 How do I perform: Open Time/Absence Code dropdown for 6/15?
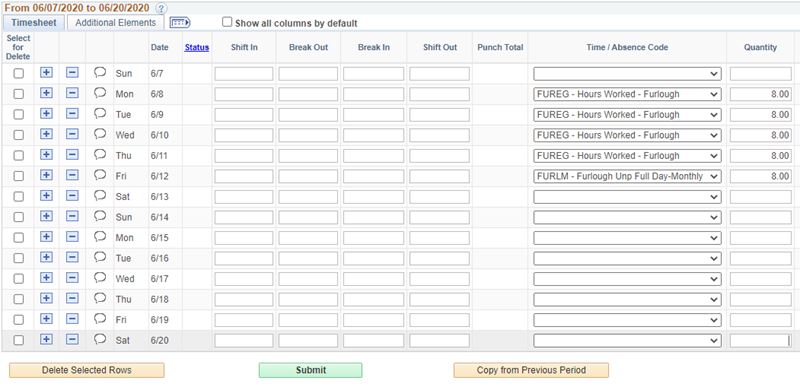point(627,238)
